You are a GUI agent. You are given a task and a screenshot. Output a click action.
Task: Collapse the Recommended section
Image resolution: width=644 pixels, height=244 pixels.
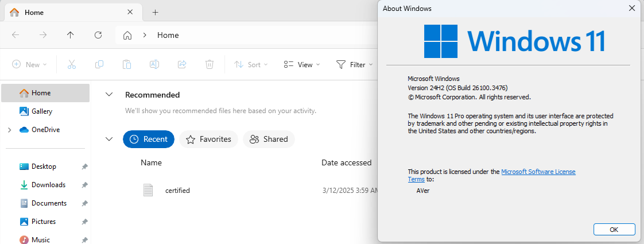[x=109, y=95]
